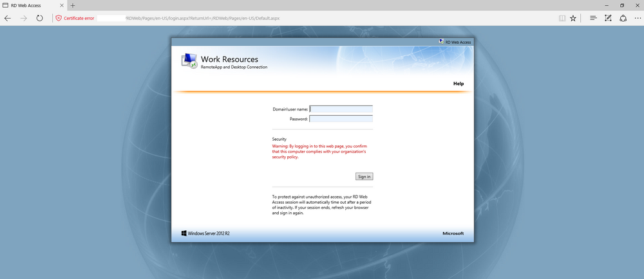The image size is (644, 279).
Task: Click the Sign in button
Action: [x=365, y=177]
